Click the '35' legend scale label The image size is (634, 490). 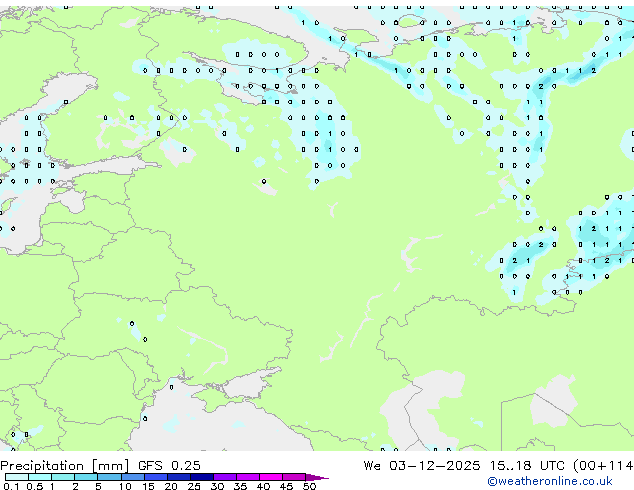pyautogui.click(x=240, y=486)
